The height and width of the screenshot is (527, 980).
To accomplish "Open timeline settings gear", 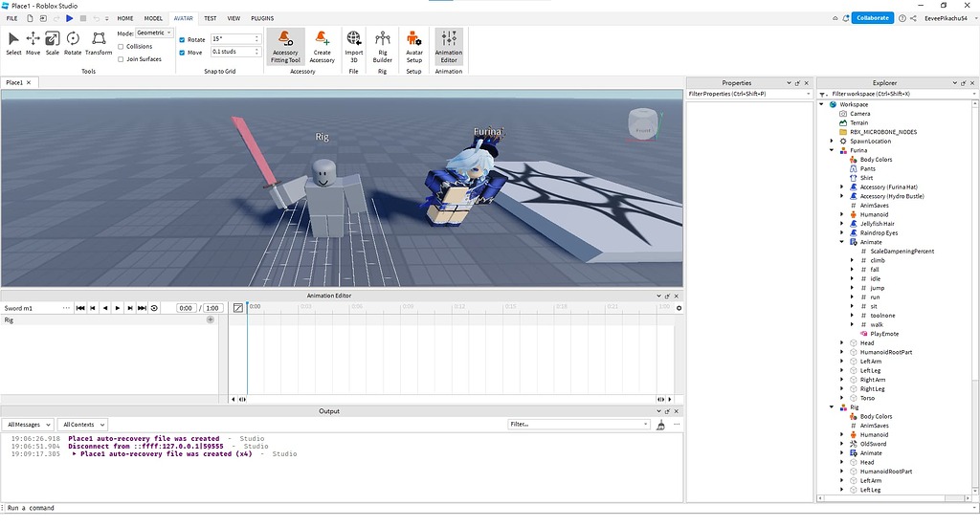I will point(679,308).
